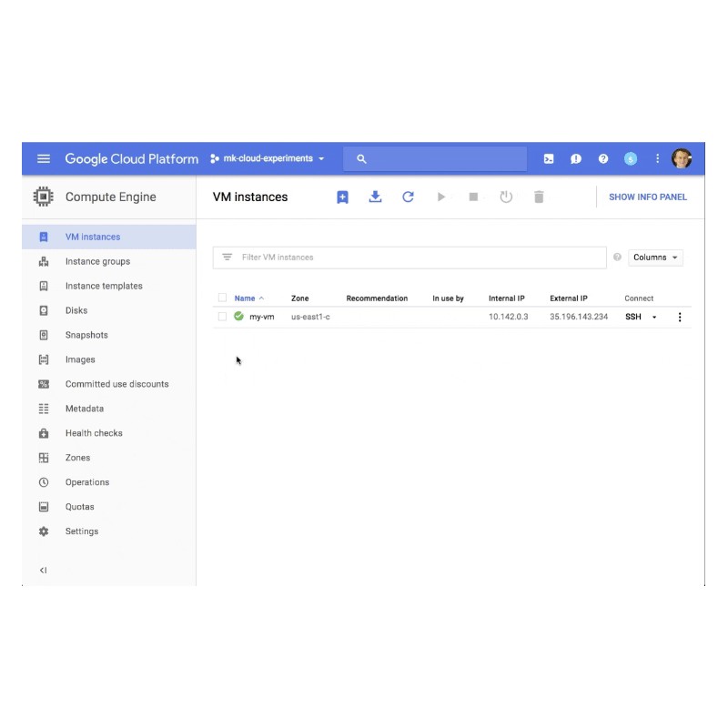
Task: Open the hamburger navigation menu
Action: tap(44, 158)
